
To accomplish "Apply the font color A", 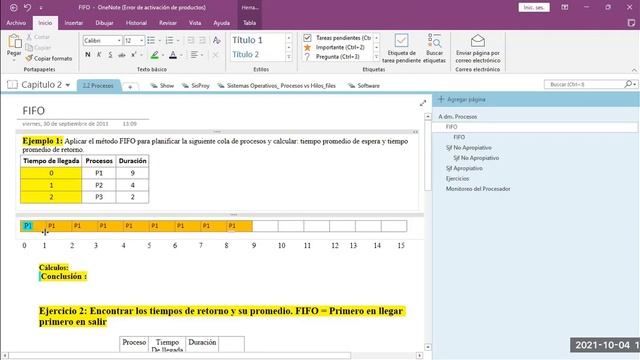I will (173, 55).
